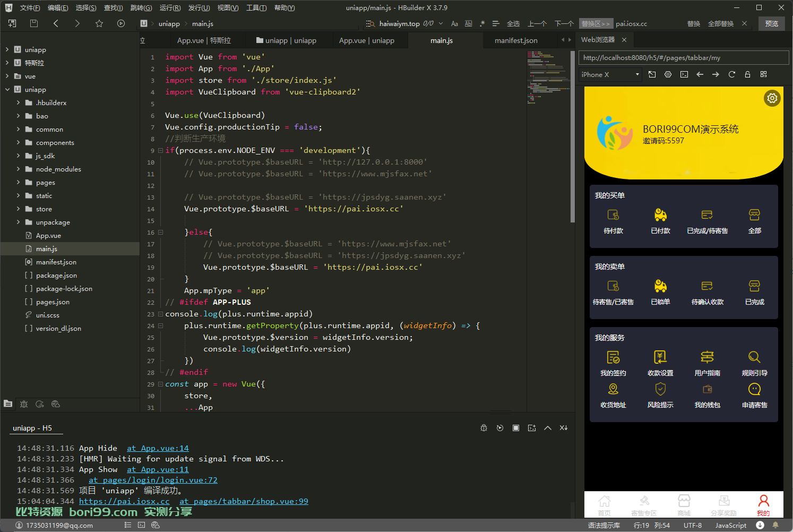The image size is (793, 532).
Task: Toggle the find-in-selection lines icon
Action: [496, 23]
